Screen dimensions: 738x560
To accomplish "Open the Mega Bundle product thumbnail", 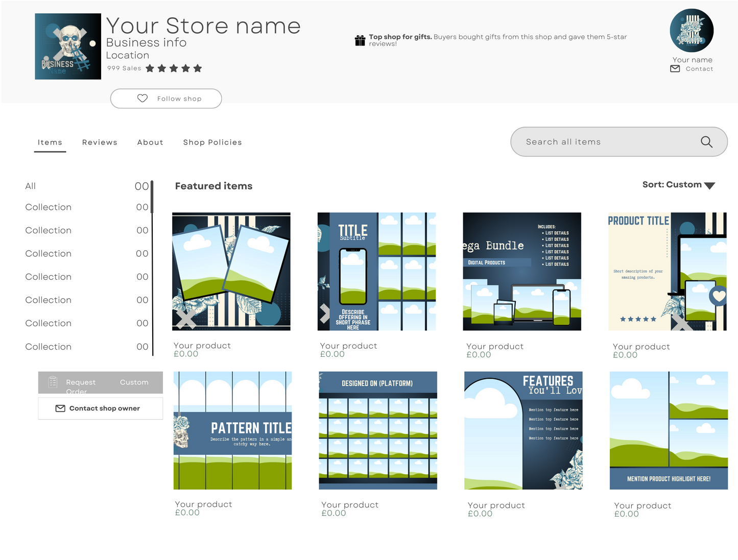I will 522,272.
